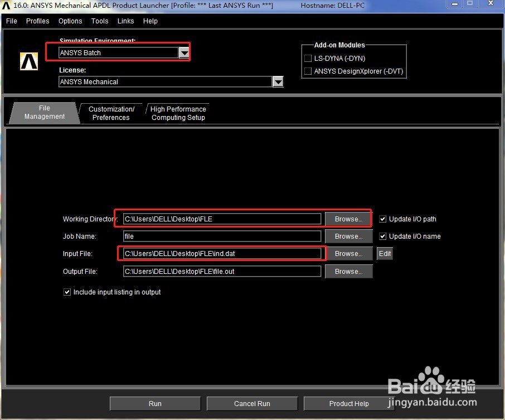Open the Simulation Environment dropdown arrow
Viewport: 505px width, 420px height.
(184, 52)
